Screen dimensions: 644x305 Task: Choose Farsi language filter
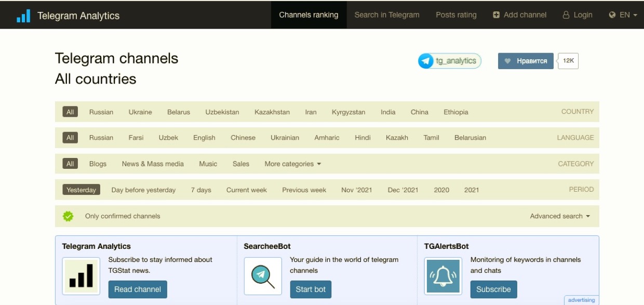tap(136, 138)
